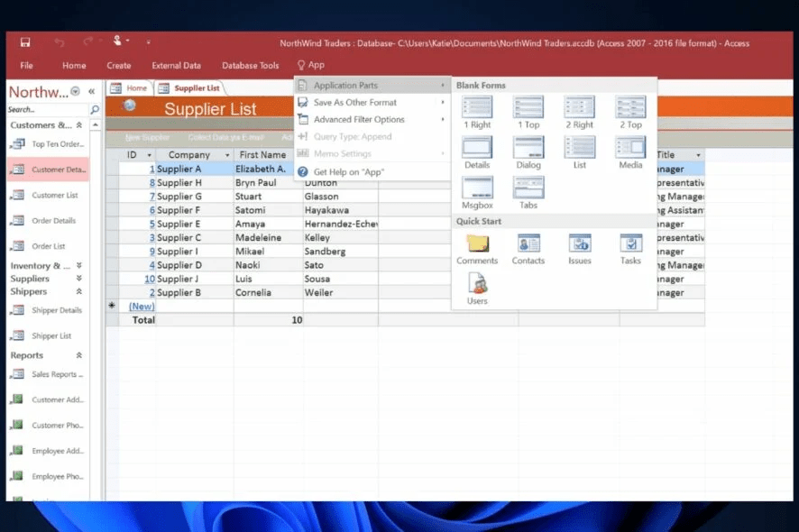Add the Users quick start part

[x=477, y=284]
